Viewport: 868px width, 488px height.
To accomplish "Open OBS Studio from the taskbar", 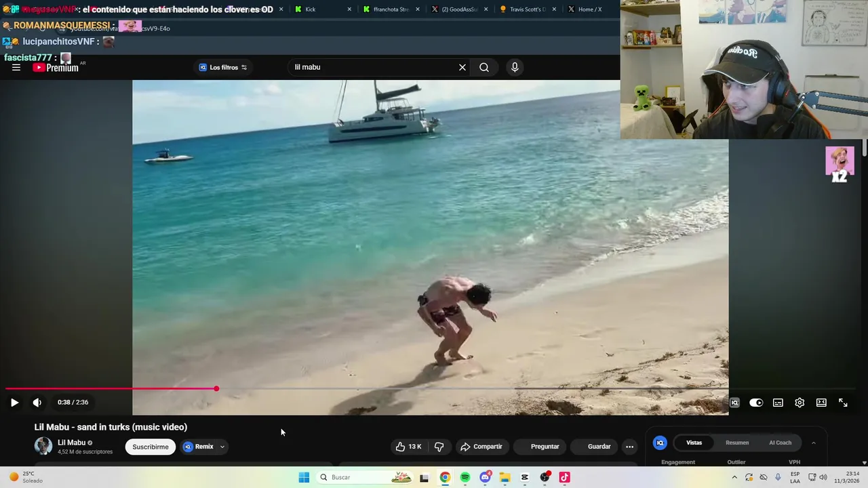I will (x=545, y=477).
